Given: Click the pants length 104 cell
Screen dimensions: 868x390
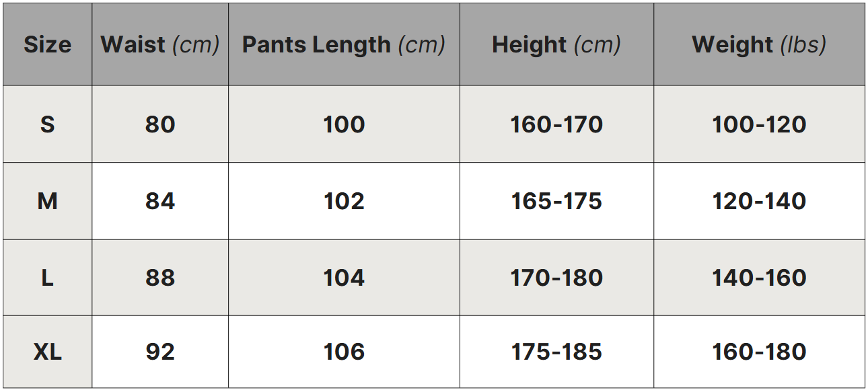Looking at the screenshot, I should [x=344, y=278].
